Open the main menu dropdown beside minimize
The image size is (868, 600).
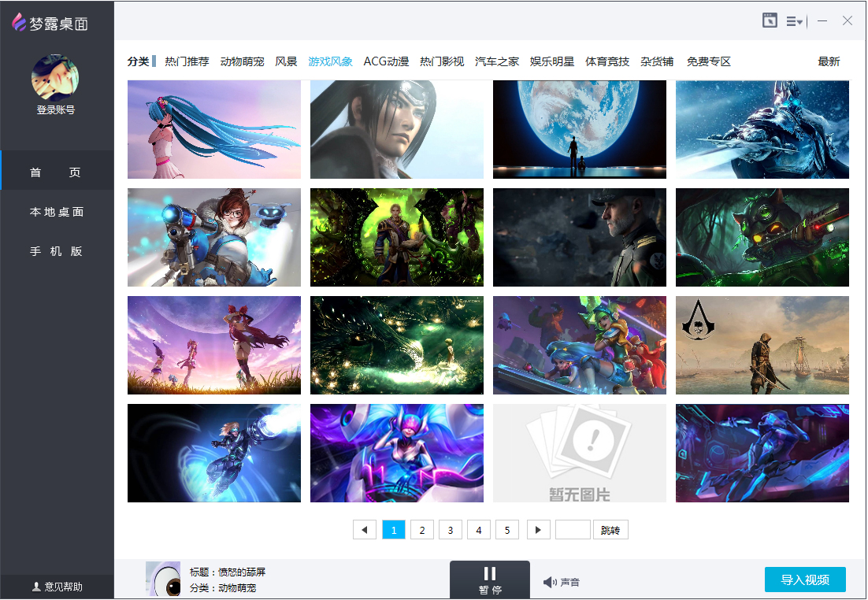(x=795, y=21)
